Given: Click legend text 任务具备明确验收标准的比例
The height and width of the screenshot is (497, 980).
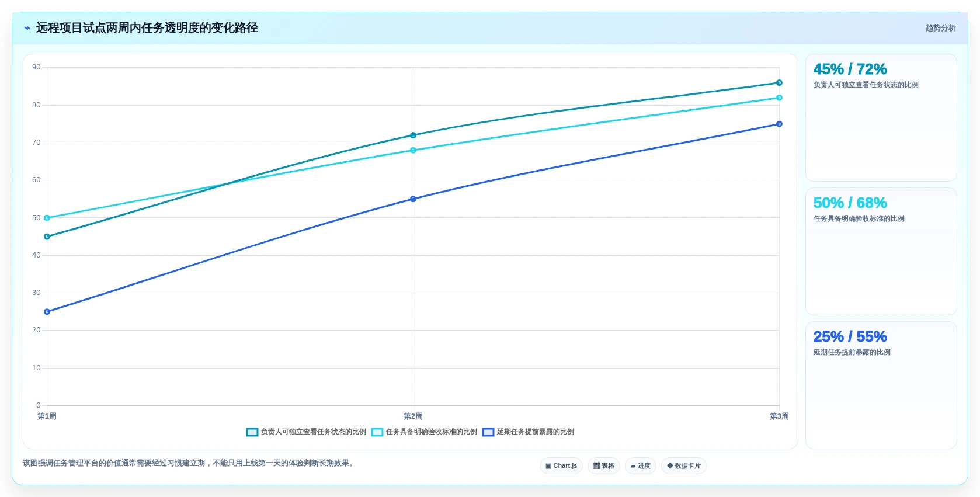Looking at the screenshot, I should [x=432, y=432].
